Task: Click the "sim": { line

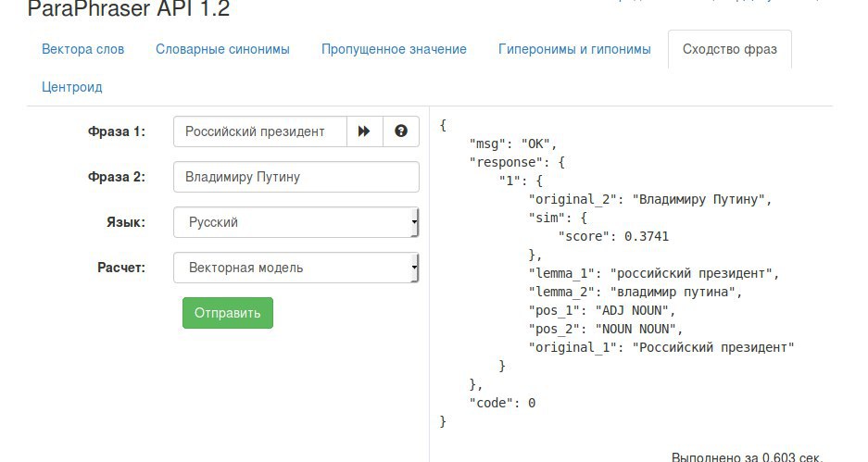Action: [x=558, y=218]
